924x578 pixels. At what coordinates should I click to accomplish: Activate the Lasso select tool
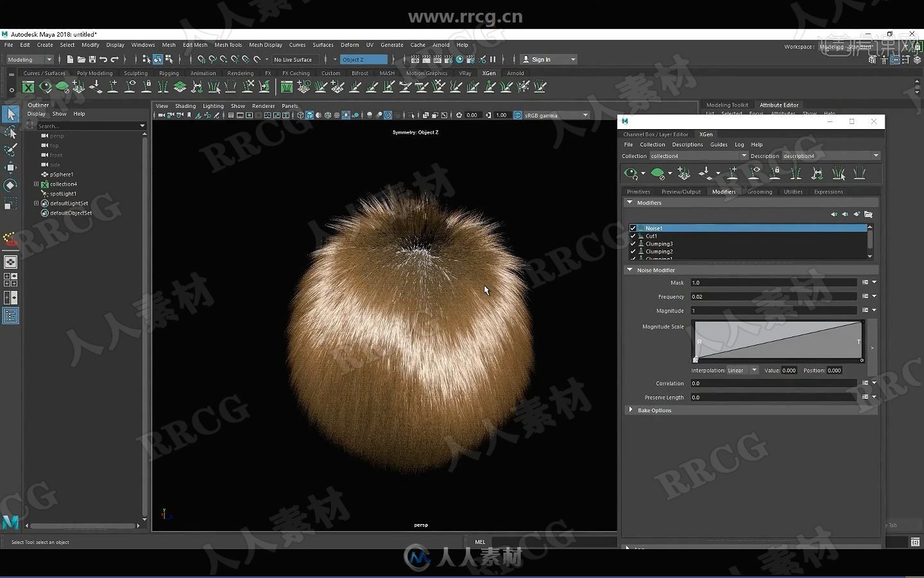[x=10, y=132]
